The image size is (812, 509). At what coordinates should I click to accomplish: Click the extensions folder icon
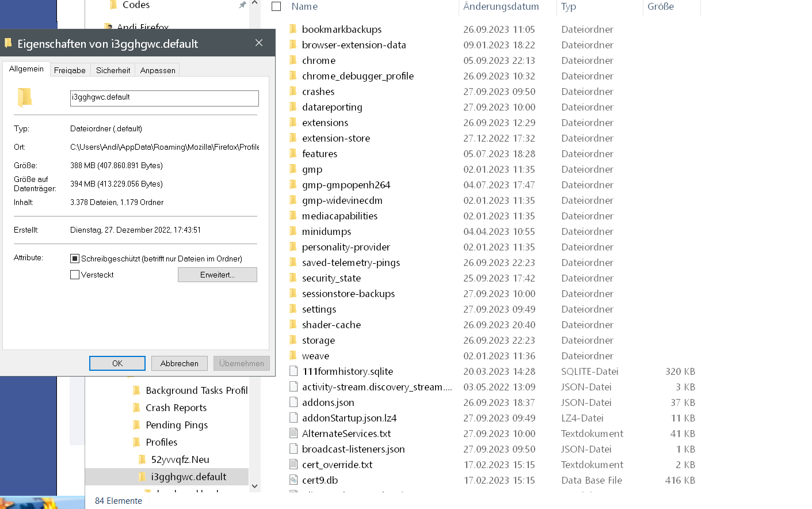[293, 123]
